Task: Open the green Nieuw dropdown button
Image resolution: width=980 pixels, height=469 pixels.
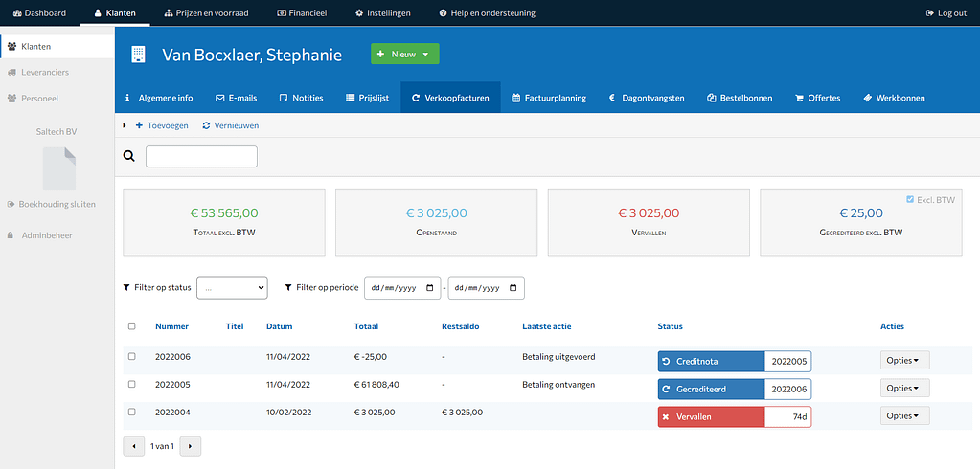Action: pos(405,54)
